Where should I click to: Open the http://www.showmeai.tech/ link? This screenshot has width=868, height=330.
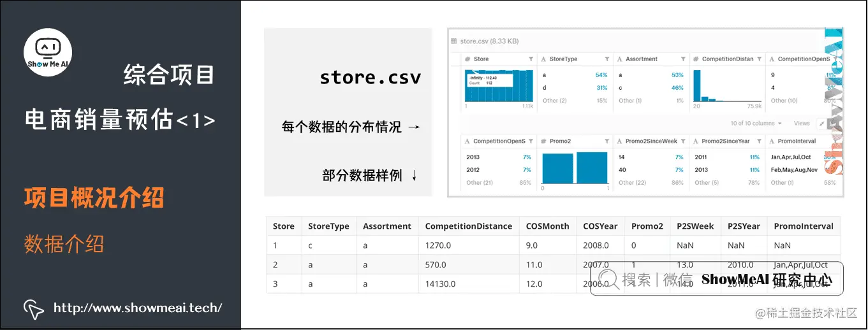(x=138, y=308)
